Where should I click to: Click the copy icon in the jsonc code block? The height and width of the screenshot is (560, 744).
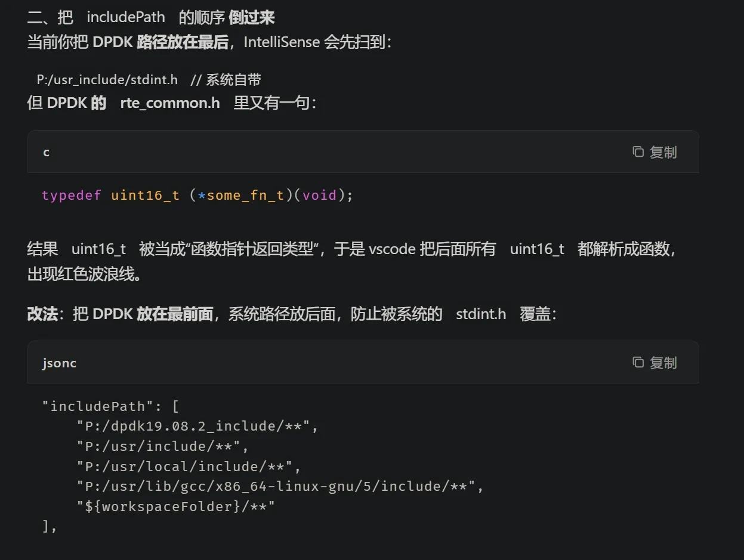tap(638, 363)
